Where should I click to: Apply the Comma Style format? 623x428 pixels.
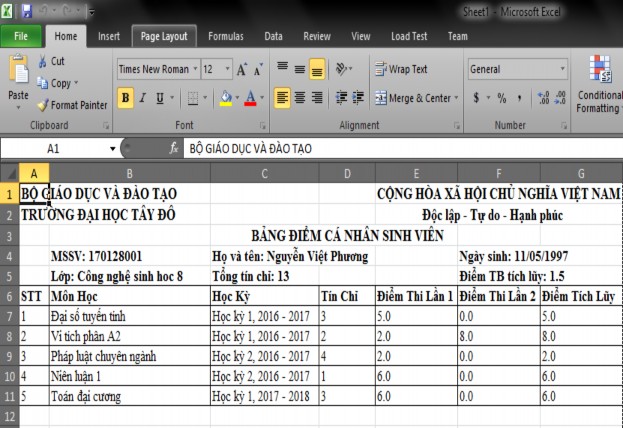tap(519, 98)
